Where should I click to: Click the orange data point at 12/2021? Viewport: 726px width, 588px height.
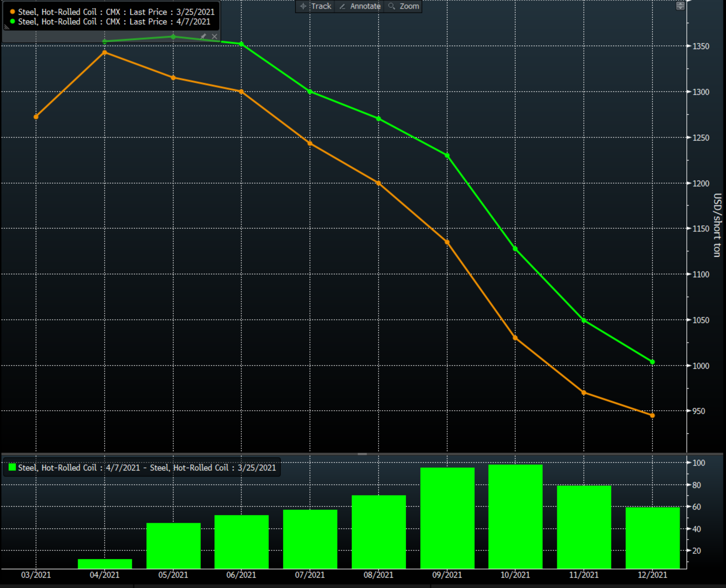pos(652,415)
